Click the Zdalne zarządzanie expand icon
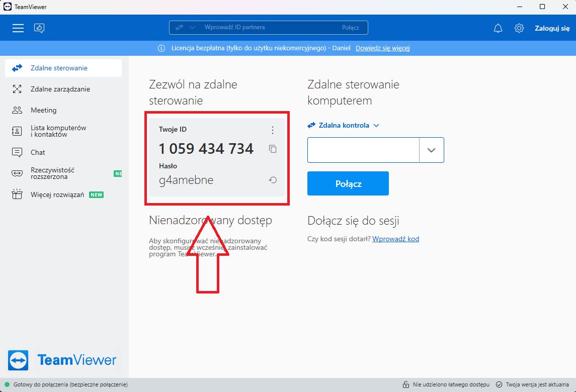Viewport: 576px width, 392px height. (17, 89)
